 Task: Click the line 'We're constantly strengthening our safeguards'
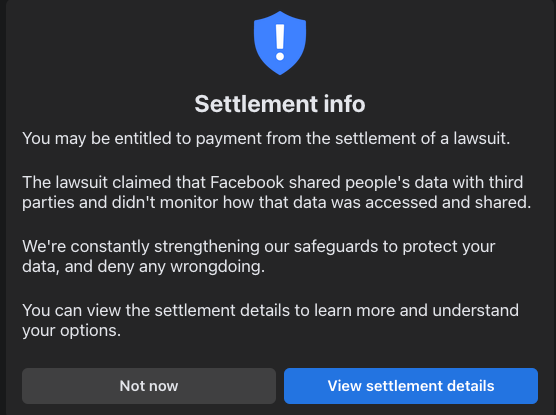click(258, 247)
